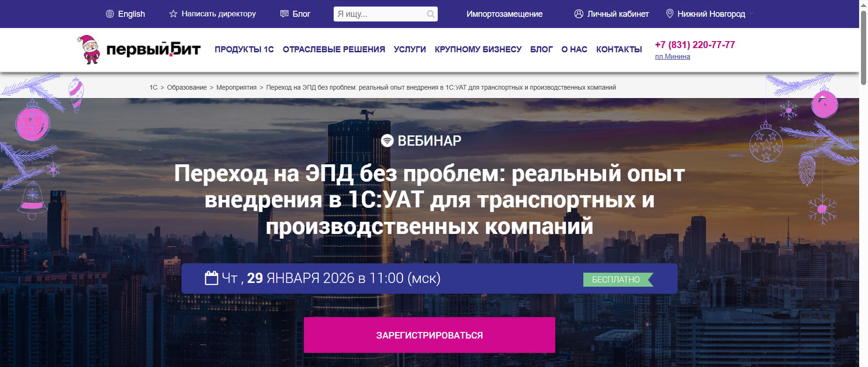Click the current page breadcrumb title text
This screenshot has height=367, width=868.
pos(441,87)
